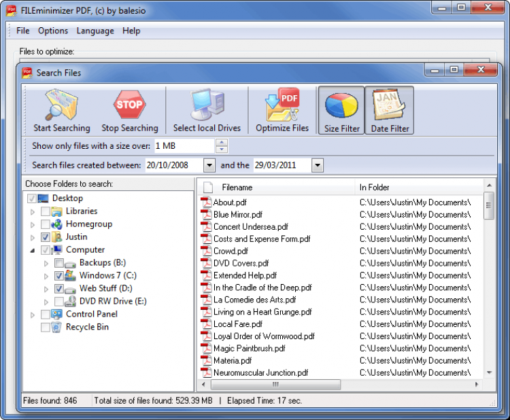Screen dimensions: 510x420
Task: Click the Homegroup icon in folder tree
Action: tap(58, 224)
